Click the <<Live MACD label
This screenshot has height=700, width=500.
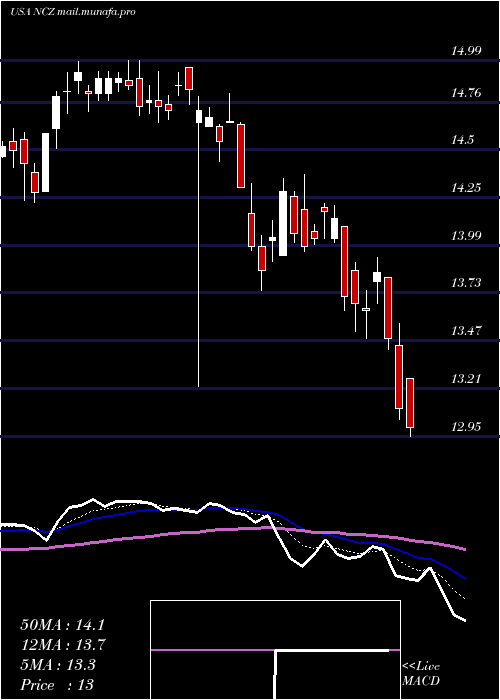tap(421, 674)
